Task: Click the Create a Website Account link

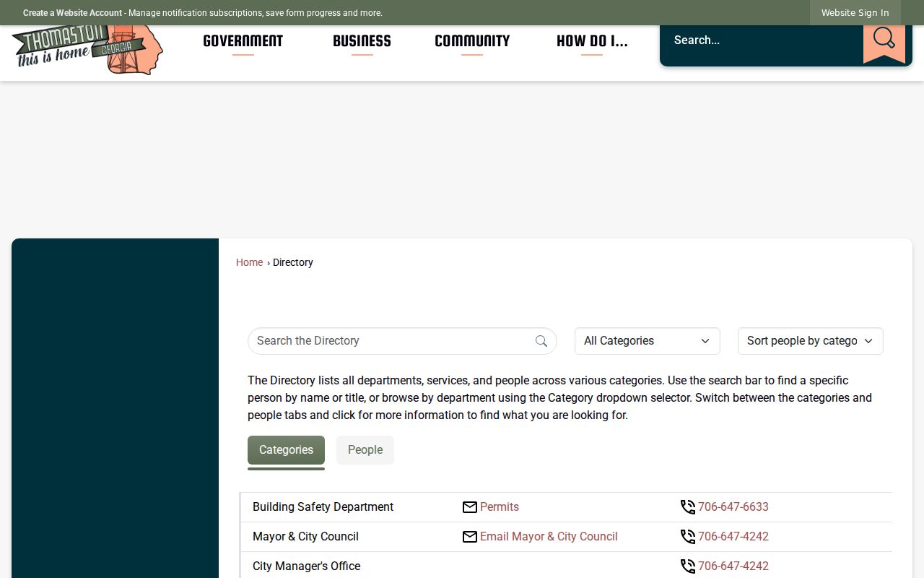Action: coord(72,13)
